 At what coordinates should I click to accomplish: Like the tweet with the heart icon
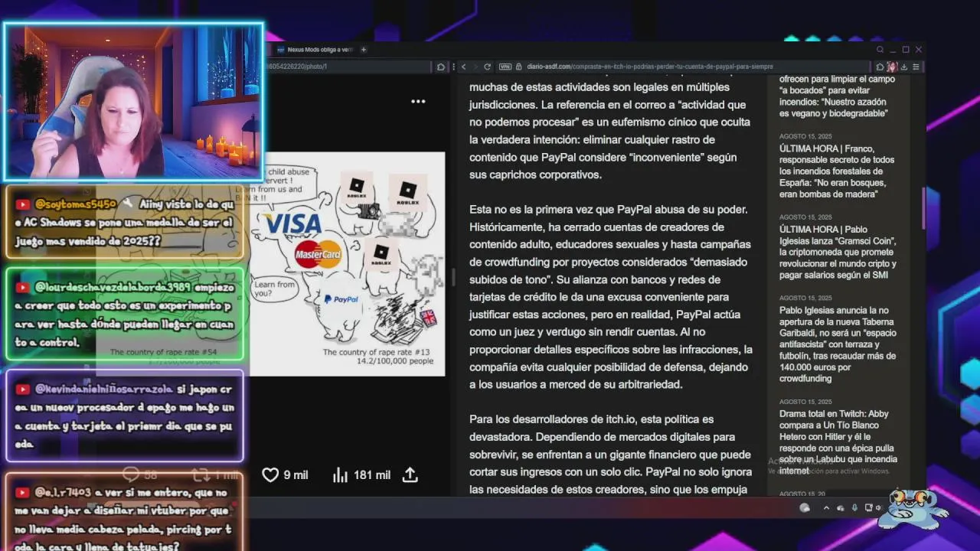(x=270, y=475)
